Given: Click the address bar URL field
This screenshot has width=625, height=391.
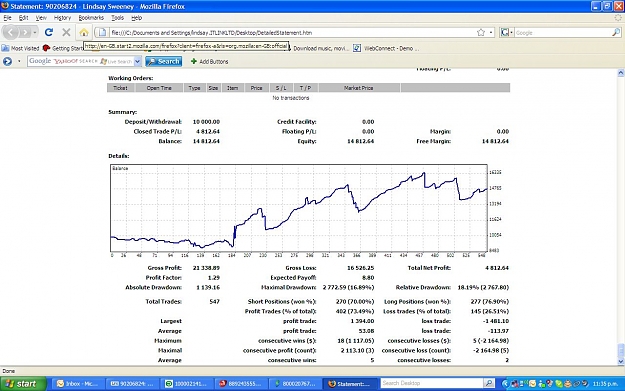Looking at the screenshot, I should click(291, 33).
